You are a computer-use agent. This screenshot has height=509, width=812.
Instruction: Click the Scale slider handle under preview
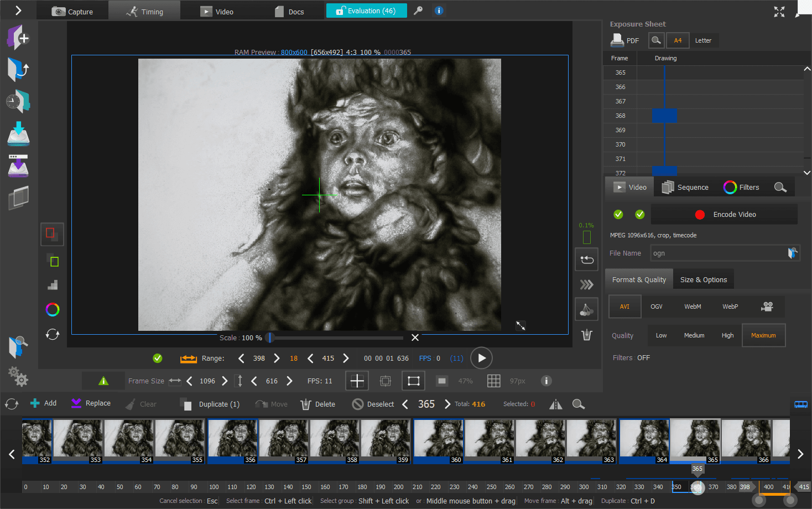270,337
